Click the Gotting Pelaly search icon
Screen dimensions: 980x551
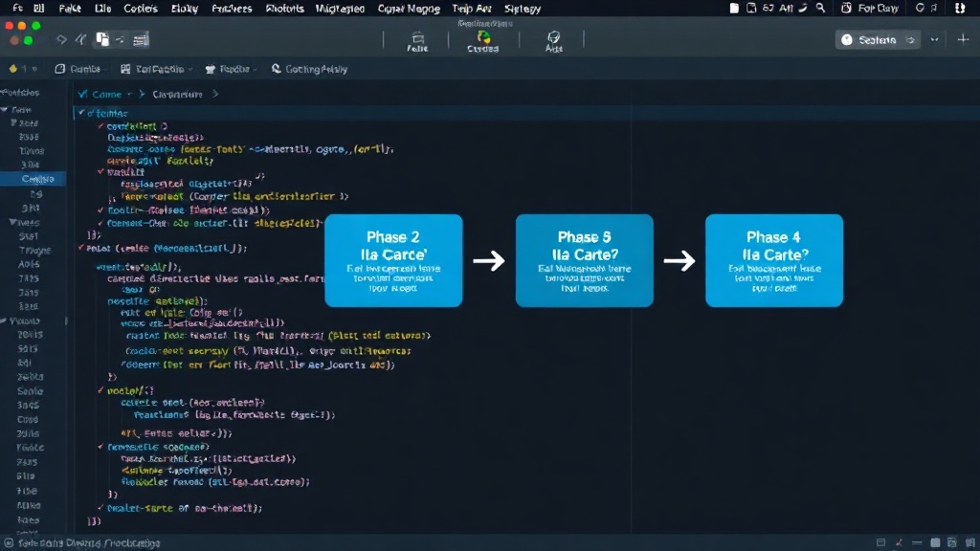[x=277, y=69]
